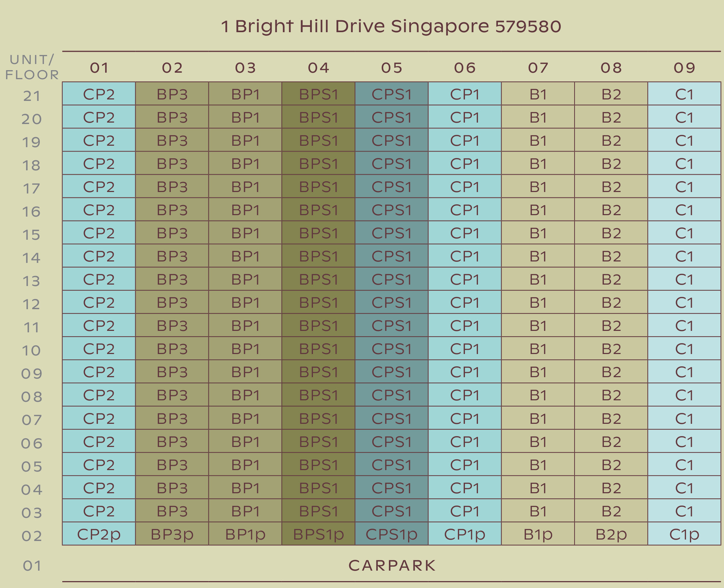The height and width of the screenshot is (588, 724).
Task: Click the CP1 cell on floor 16
Action: 465,209
